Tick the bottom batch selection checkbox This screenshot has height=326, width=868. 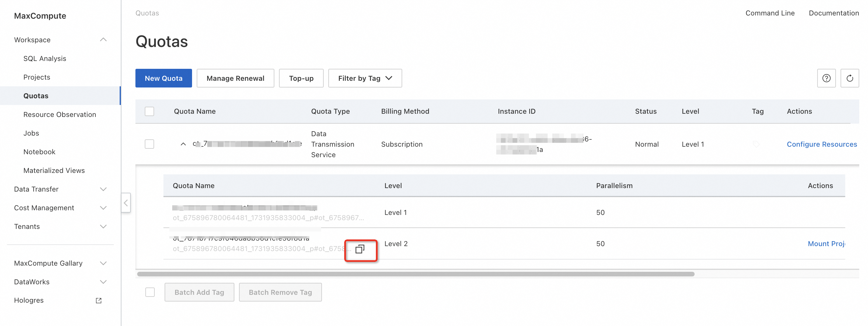pyautogui.click(x=150, y=292)
